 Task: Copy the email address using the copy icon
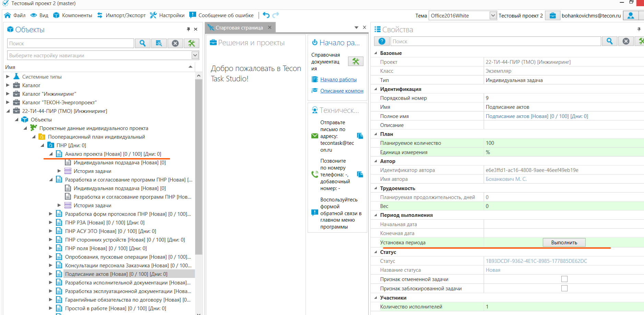point(360,136)
